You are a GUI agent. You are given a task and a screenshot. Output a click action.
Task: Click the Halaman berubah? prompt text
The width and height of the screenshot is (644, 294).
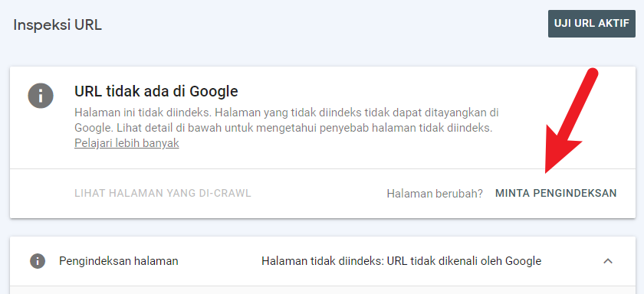pos(435,193)
